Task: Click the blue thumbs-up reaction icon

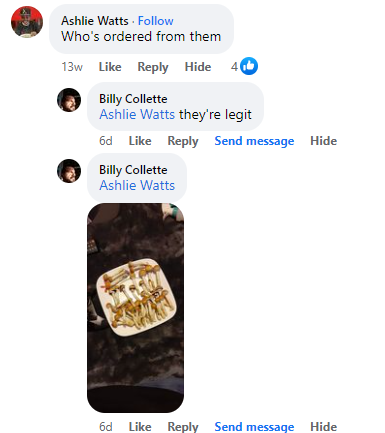Action: [249, 66]
